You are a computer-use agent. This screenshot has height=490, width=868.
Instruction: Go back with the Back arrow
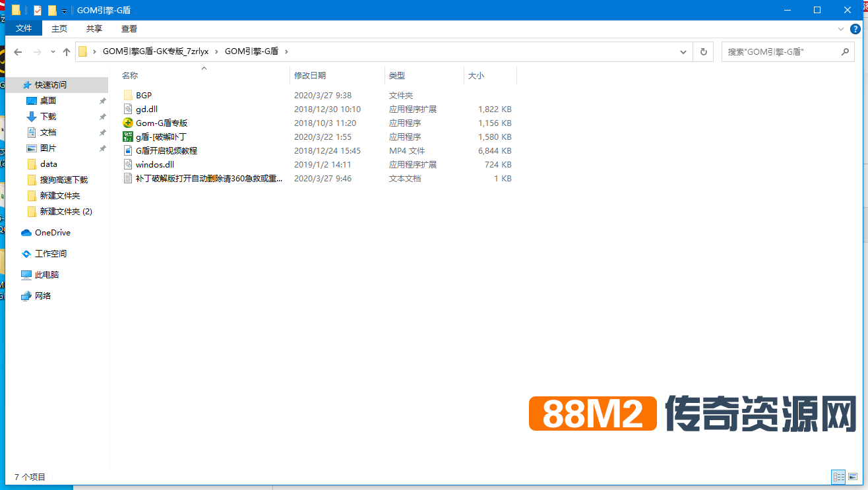[x=18, y=51]
